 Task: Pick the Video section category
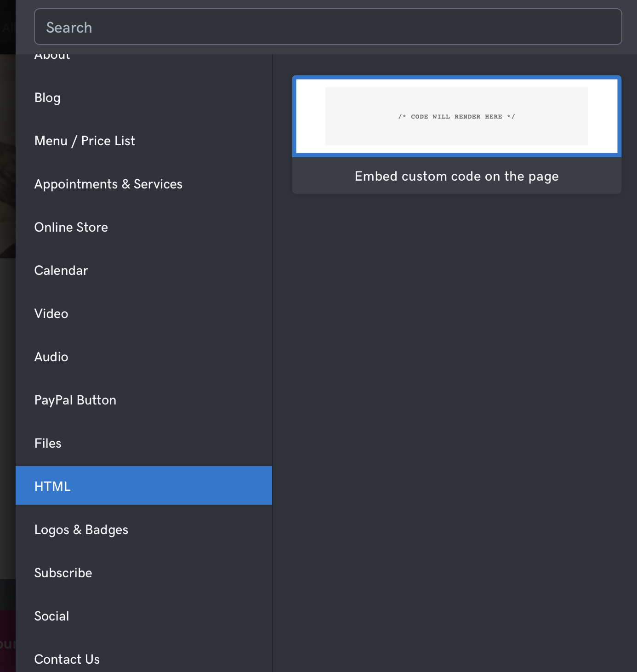[x=51, y=314]
